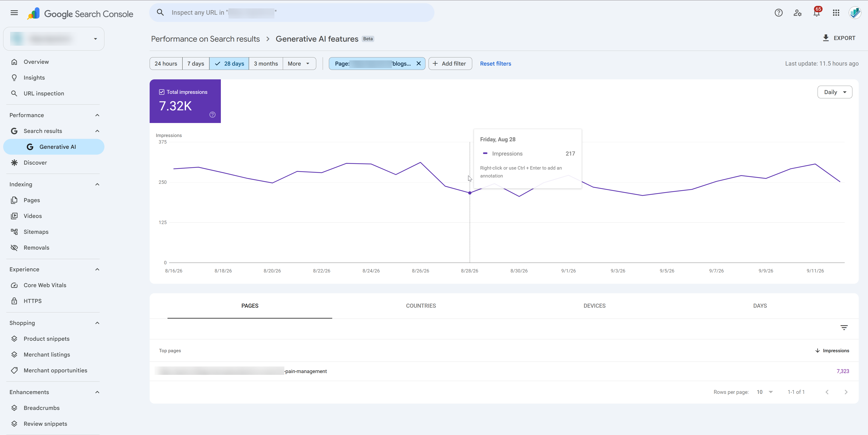The width and height of the screenshot is (868, 435).
Task: Open Merchant listings in sidebar
Action: point(47,355)
